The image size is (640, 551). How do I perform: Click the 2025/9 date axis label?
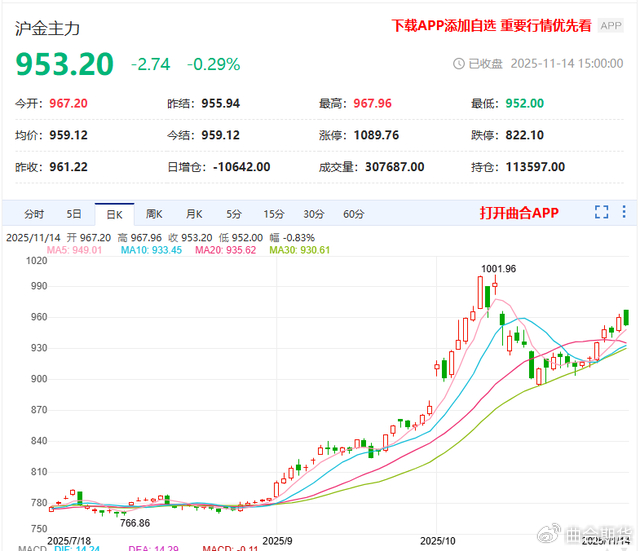(277, 541)
